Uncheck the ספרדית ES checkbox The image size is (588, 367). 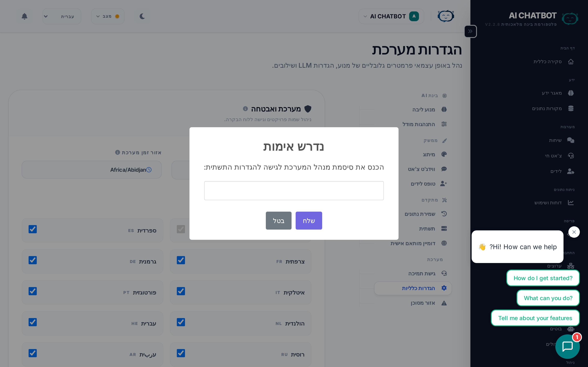(32, 229)
